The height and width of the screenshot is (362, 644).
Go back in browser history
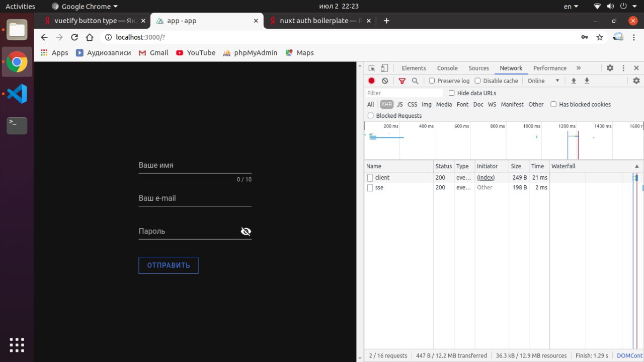(44, 37)
